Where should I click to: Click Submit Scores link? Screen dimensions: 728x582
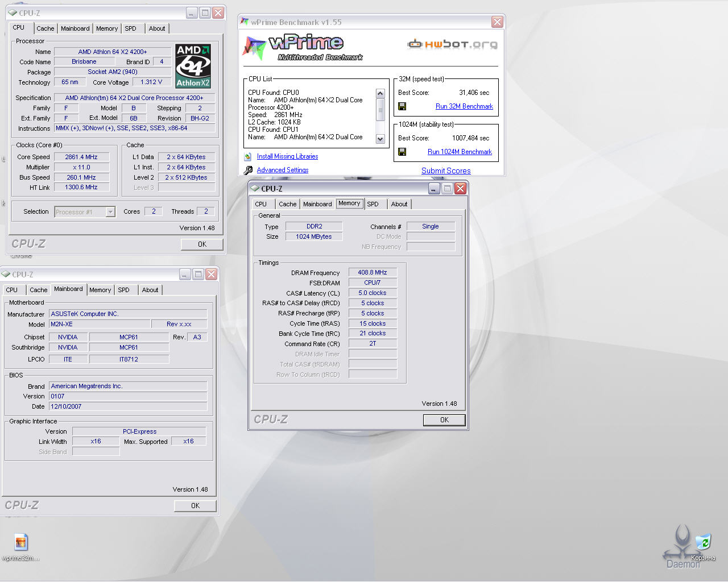click(446, 171)
